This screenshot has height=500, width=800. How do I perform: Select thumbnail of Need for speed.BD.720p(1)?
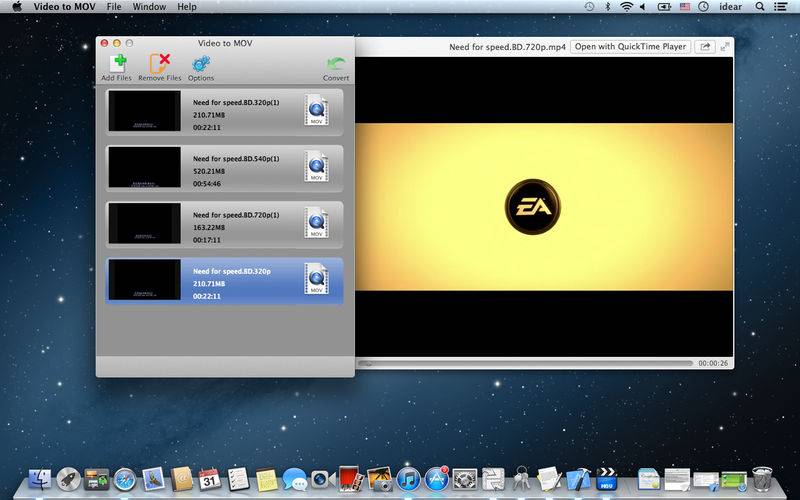144,223
